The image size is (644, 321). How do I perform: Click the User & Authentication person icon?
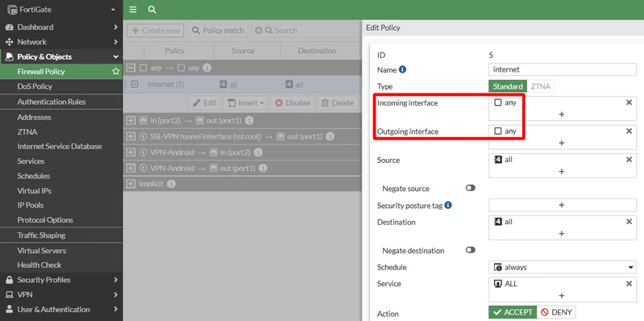pos(9,310)
